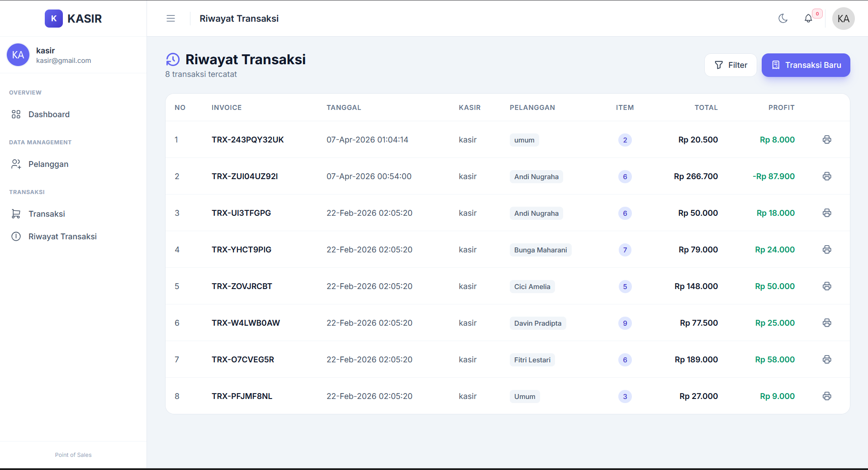Print receipt for TRX-UI3TFGPG
868x470 pixels.
[x=827, y=213]
